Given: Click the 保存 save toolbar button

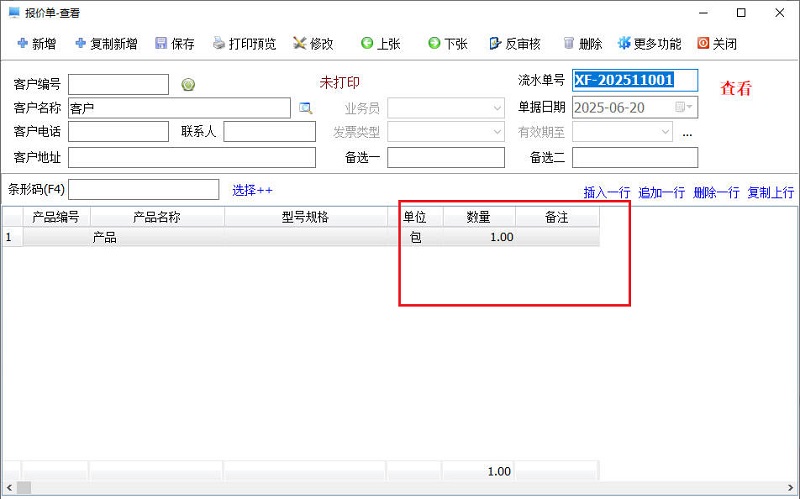Looking at the screenshot, I should coord(174,43).
